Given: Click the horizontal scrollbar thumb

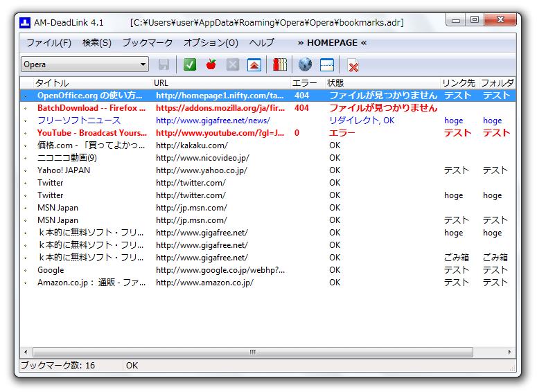Looking at the screenshot, I should pos(253,352).
